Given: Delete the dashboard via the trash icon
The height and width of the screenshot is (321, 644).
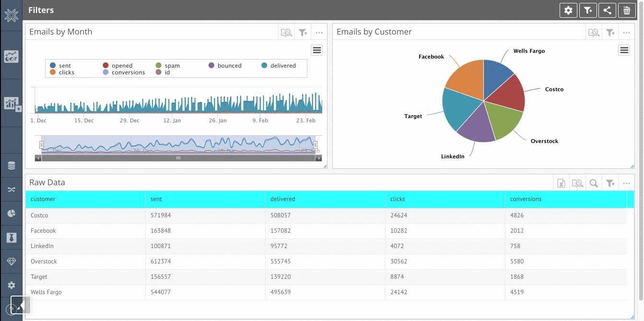Looking at the screenshot, I should pos(627,10).
